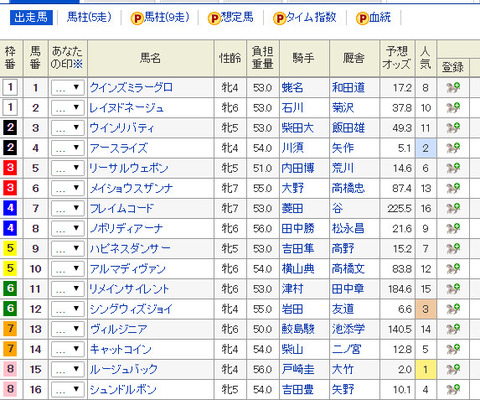Open your-mark dropdown for horse number 1
480x400 pixels.
(x=68, y=88)
